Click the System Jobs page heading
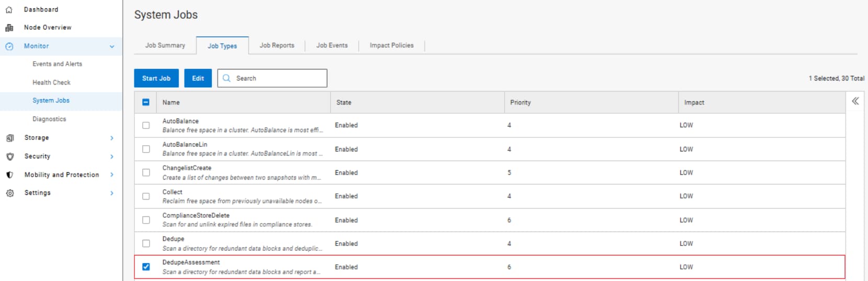The width and height of the screenshot is (868, 281). coord(166,15)
